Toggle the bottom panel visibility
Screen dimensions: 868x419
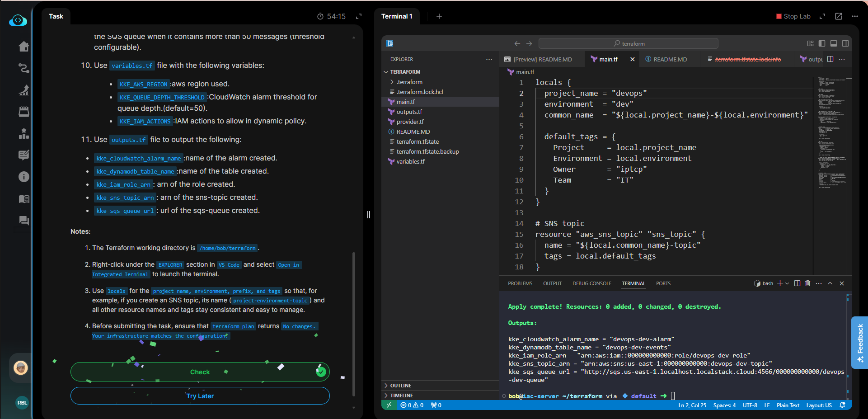[x=834, y=43]
